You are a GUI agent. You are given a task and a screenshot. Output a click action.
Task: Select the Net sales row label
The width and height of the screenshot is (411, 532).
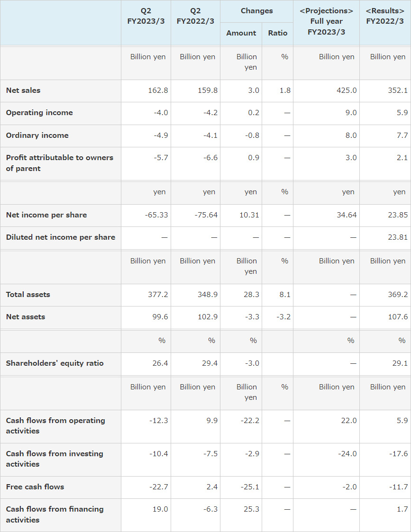click(x=23, y=90)
